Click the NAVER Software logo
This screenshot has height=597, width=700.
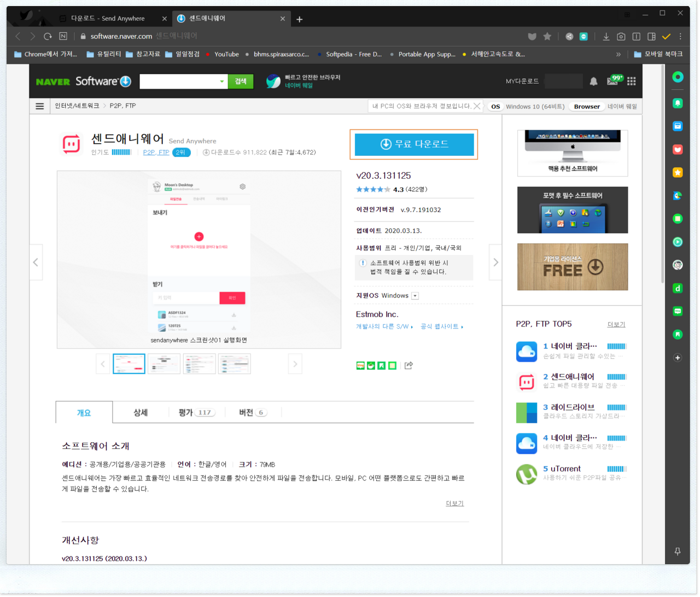click(84, 81)
